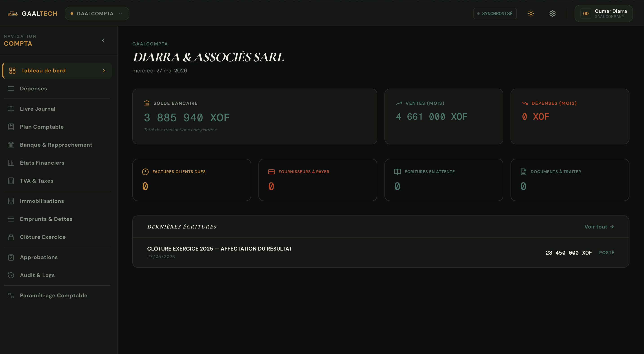644x354 pixels.
Task: Open Approbations
Action: (x=57, y=258)
